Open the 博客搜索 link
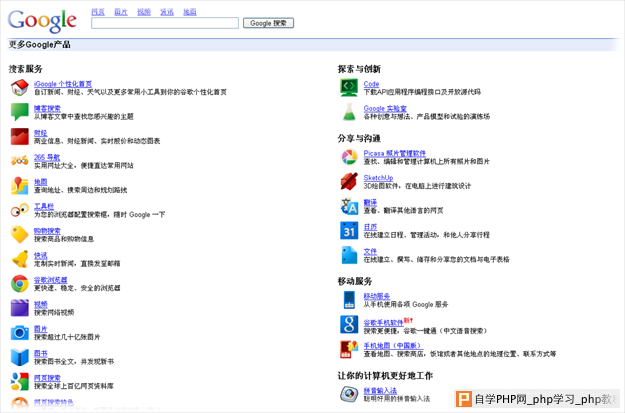Viewport: 625px width, 413px height. click(x=47, y=108)
